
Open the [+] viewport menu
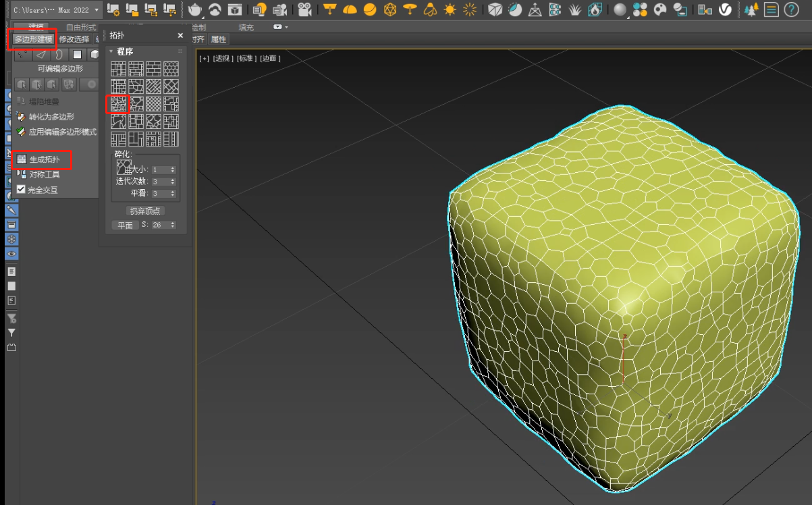pos(203,58)
